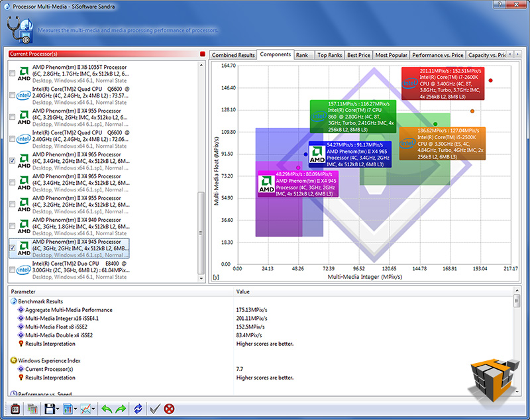Click the processor list scrollbar thumb
This screenshot has height=420, width=530.
coord(201,233)
